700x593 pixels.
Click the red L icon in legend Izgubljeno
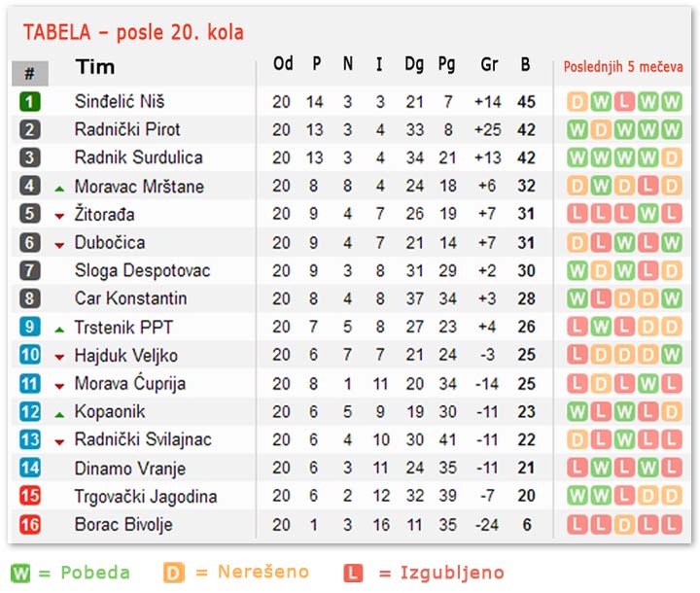[353, 573]
